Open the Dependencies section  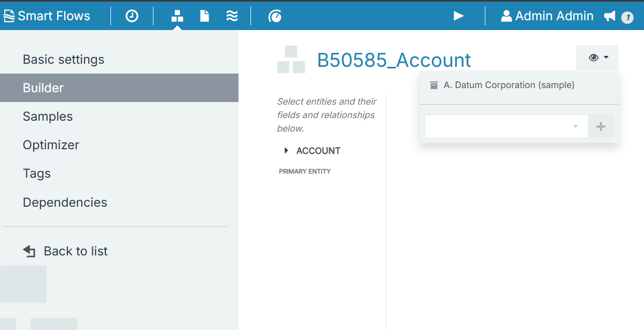119,202
